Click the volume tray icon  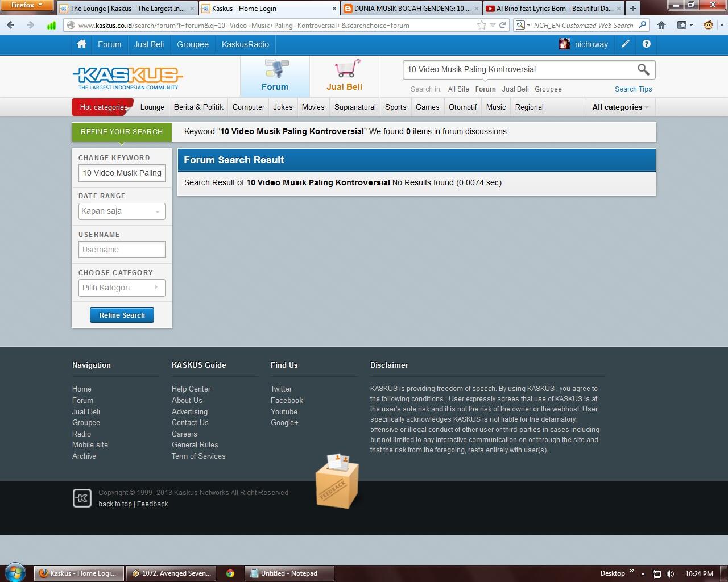coord(670,574)
